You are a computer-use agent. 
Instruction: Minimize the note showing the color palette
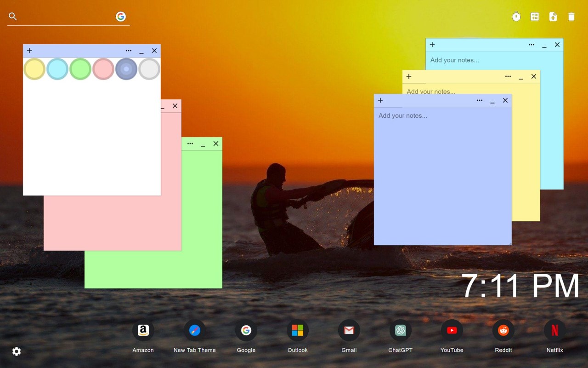[x=141, y=52]
